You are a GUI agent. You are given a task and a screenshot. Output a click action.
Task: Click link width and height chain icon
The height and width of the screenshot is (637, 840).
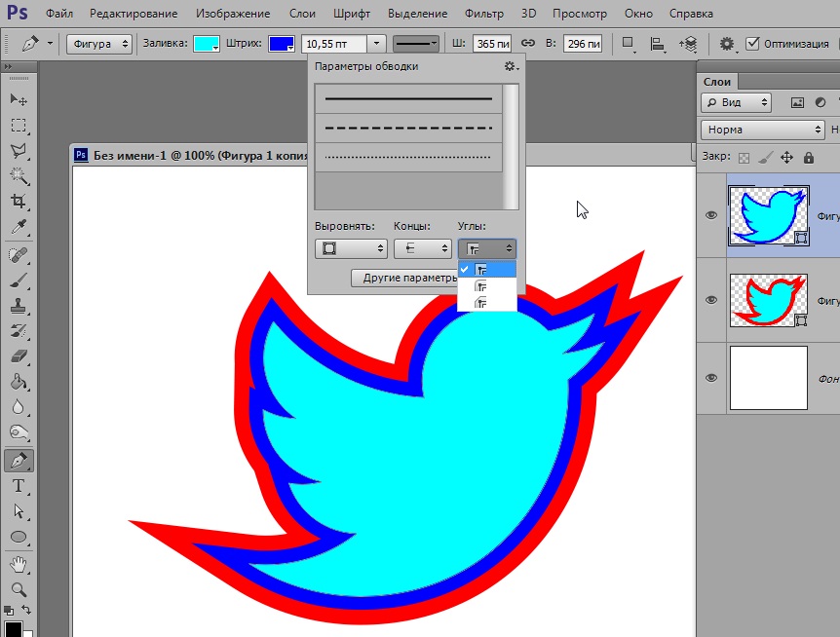click(x=527, y=44)
